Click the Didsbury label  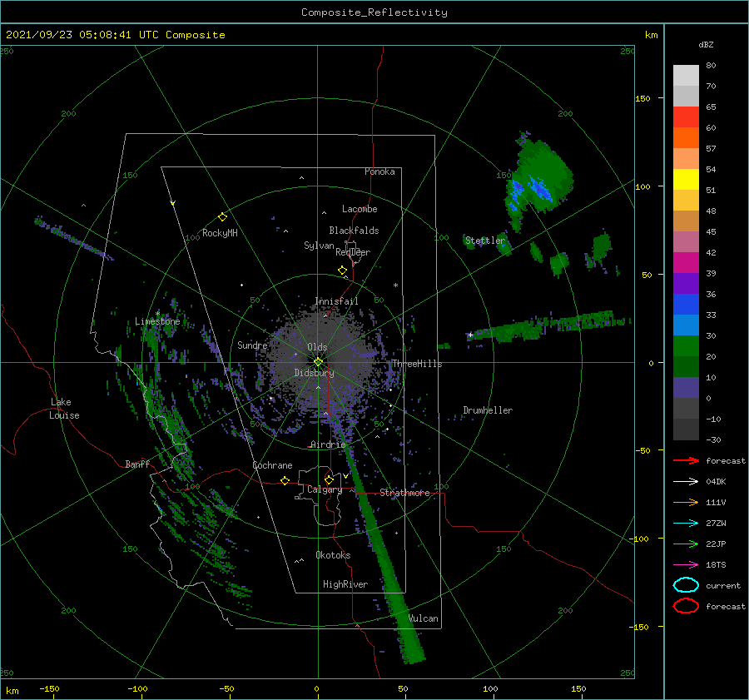pyautogui.click(x=315, y=373)
